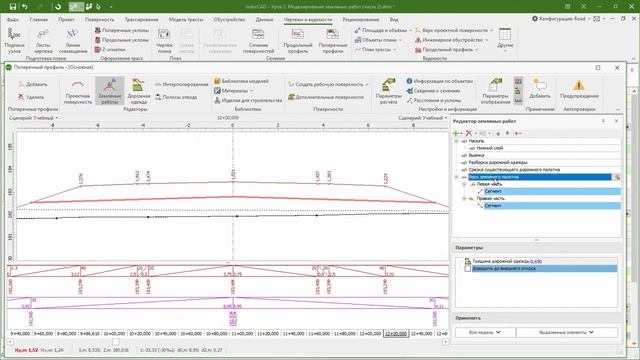Switch to Рецензирование ribbon tab

click(x=361, y=19)
